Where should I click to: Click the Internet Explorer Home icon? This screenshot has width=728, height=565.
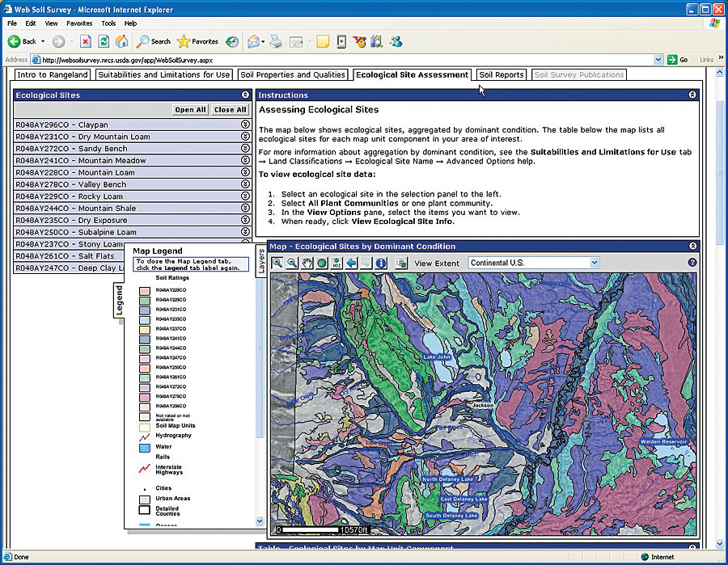[121, 41]
